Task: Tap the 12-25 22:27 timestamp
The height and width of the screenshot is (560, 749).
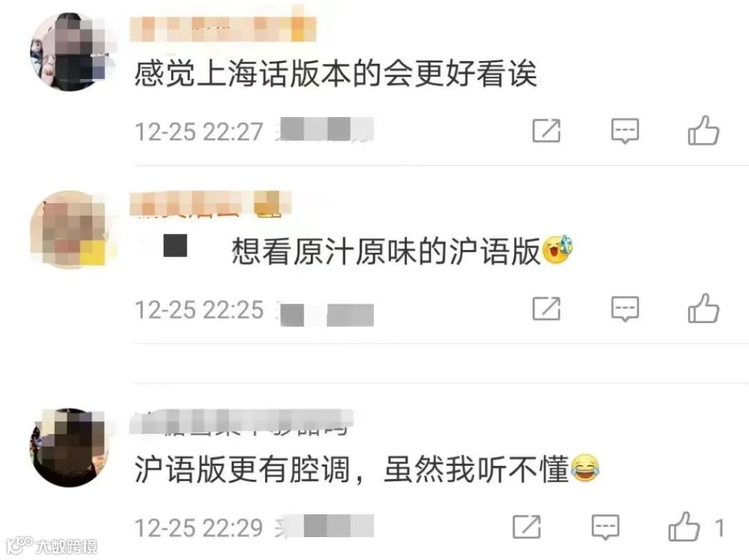Action: click(199, 132)
